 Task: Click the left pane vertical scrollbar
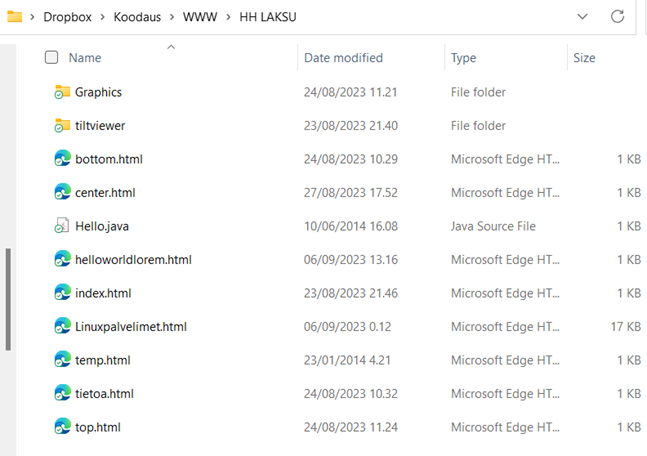pyautogui.click(x=8, y=299)
